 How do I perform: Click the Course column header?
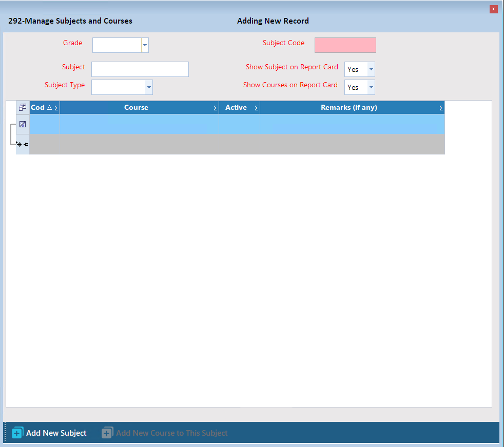click(x=136, y=108)
